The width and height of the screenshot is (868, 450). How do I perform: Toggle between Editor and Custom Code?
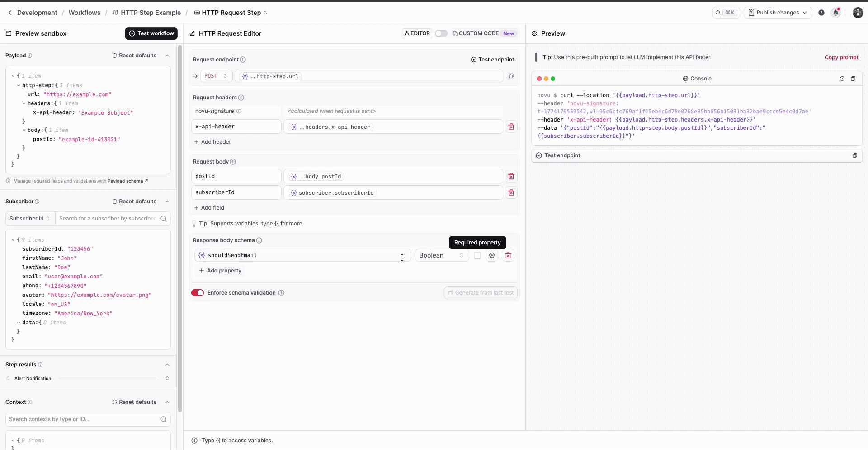click(x=440, y=33)
